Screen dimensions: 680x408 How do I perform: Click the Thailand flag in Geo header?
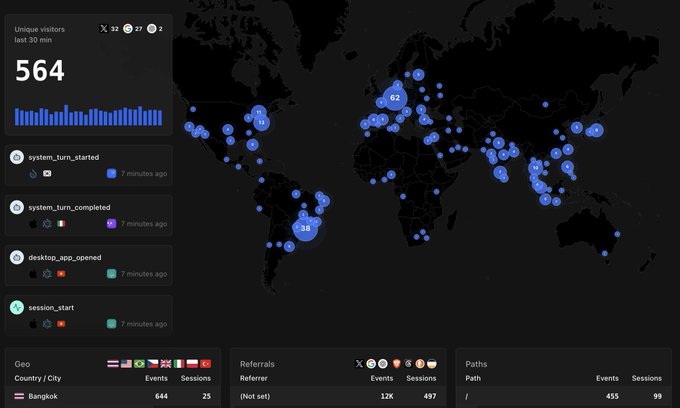pyautogui.click(x=113, y=363)
